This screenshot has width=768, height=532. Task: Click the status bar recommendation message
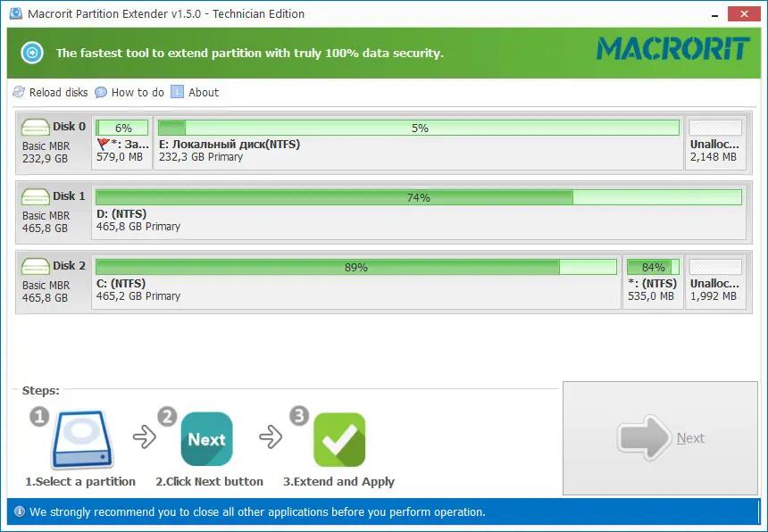pyautogui.click(x=257, y=512)
